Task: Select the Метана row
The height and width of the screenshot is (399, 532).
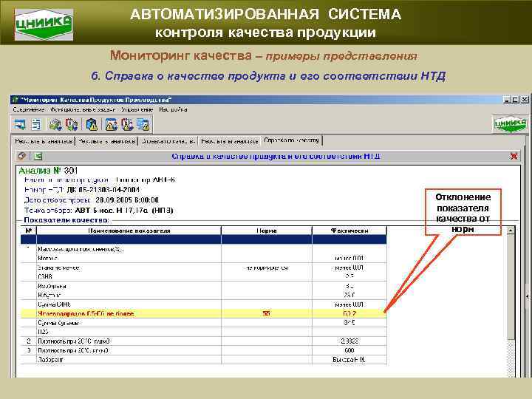Action: click(204, 258)
